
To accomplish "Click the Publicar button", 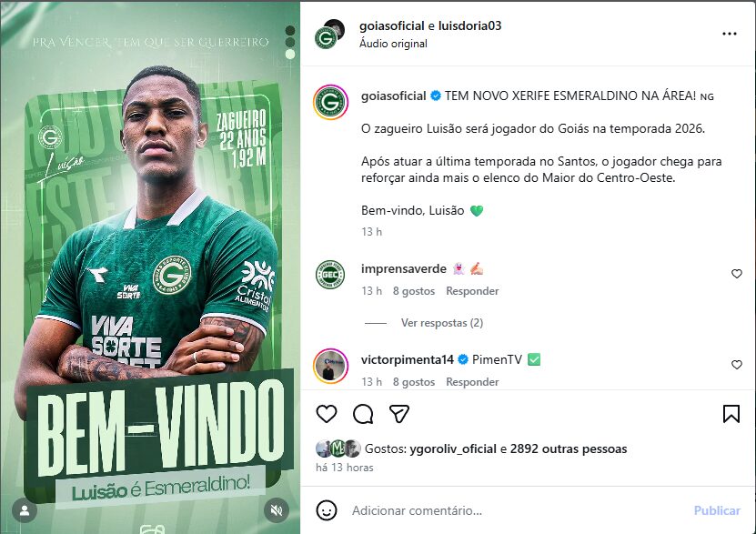I will 717,510.
